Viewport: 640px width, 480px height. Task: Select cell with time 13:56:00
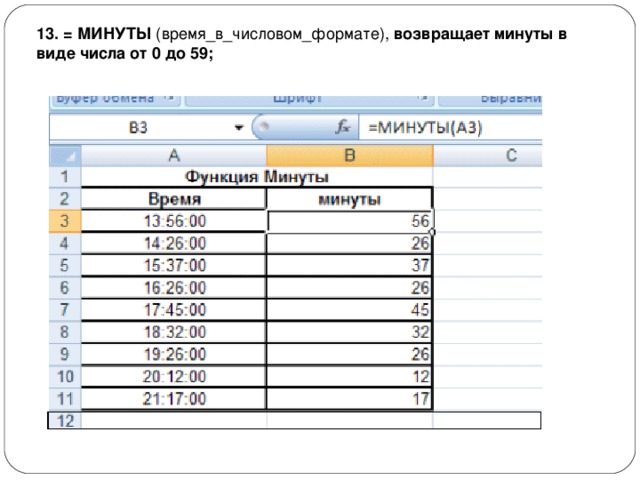pos(174,221)
